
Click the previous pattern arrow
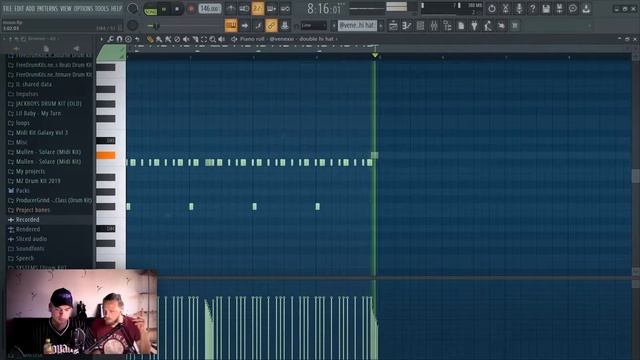(334, 26)
